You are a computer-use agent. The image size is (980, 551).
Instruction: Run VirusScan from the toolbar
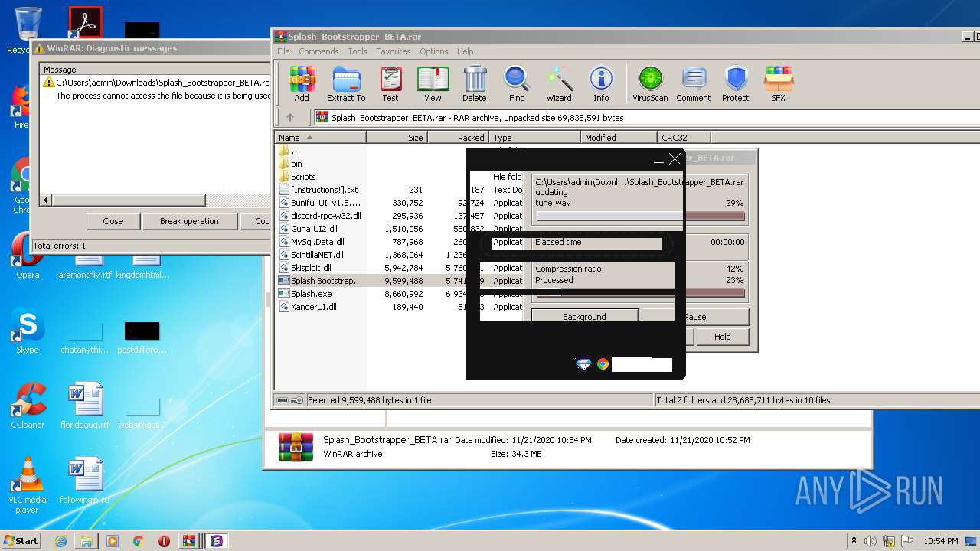point(650,84)
